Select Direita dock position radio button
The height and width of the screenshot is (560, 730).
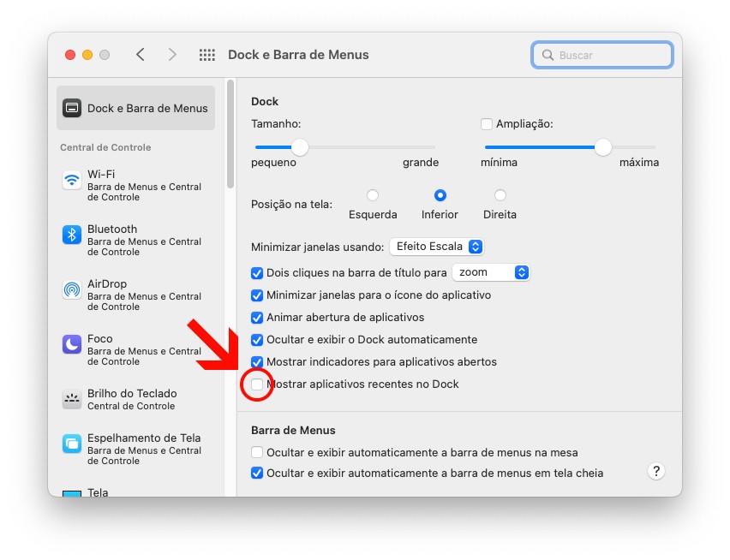(500, 195)
